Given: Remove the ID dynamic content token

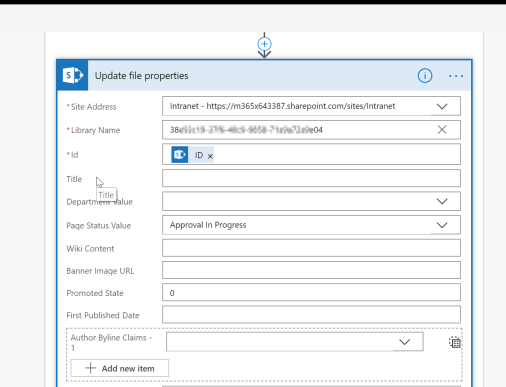Looking at the screenshot, I should pos(210,156).
